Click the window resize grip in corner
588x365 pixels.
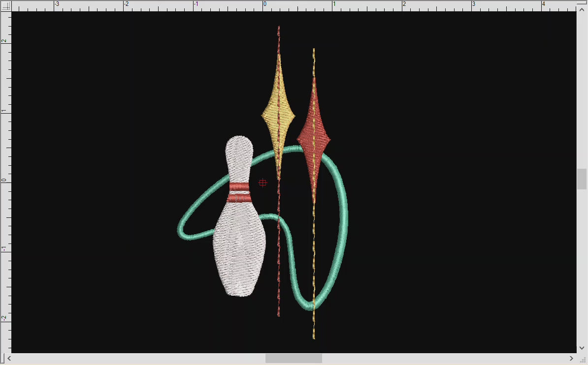(583, 360)
